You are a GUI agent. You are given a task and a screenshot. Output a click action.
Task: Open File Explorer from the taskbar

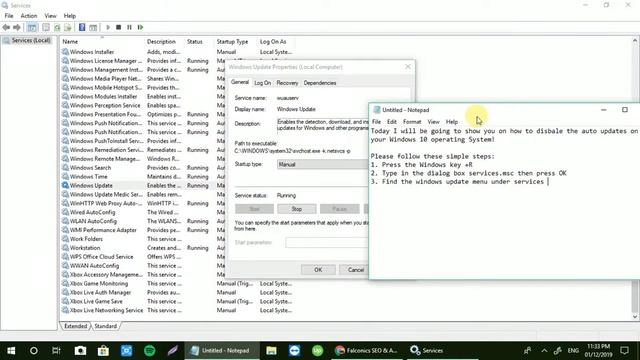(271, 351)
